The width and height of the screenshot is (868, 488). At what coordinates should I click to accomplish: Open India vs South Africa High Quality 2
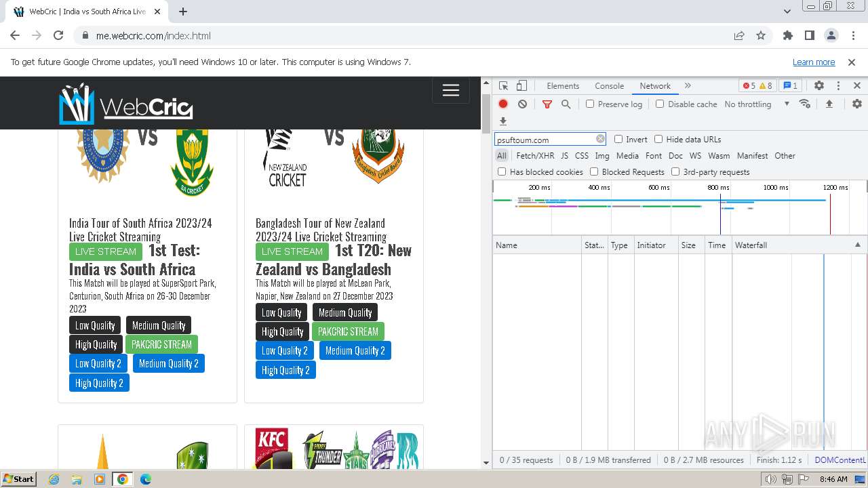pos(99,383)
